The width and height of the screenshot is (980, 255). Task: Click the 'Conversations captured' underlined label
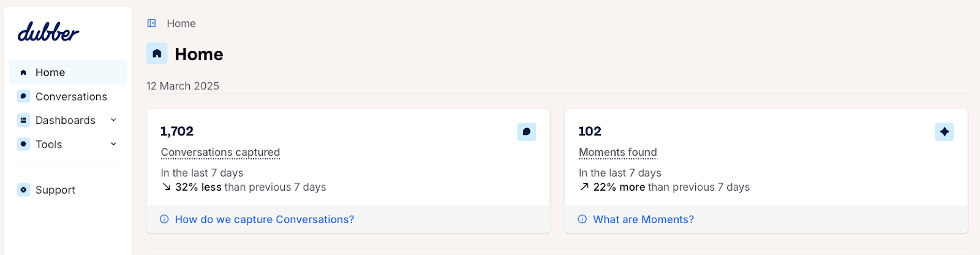tap(221, 152)
